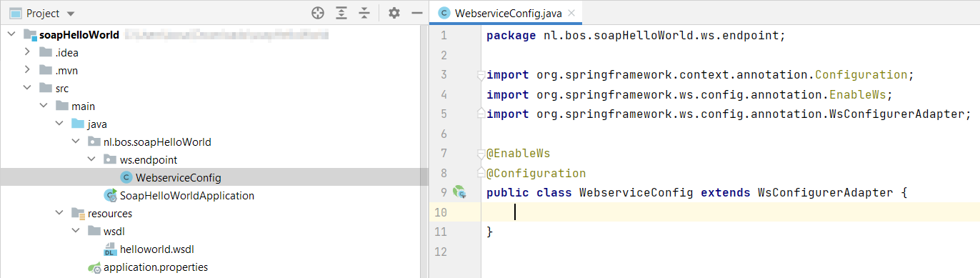The image size is (980, 278).
Task: Select application.properties file in tree
Action: pos(214,267)
